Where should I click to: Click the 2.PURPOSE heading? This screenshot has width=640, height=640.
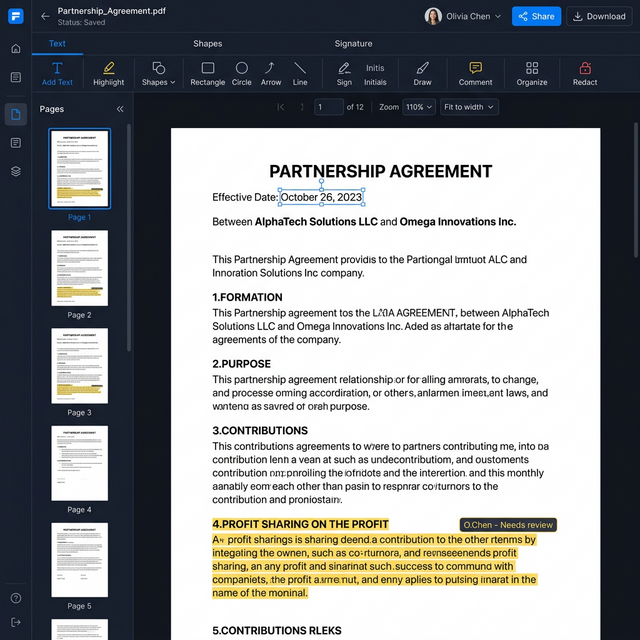(241, 364)
